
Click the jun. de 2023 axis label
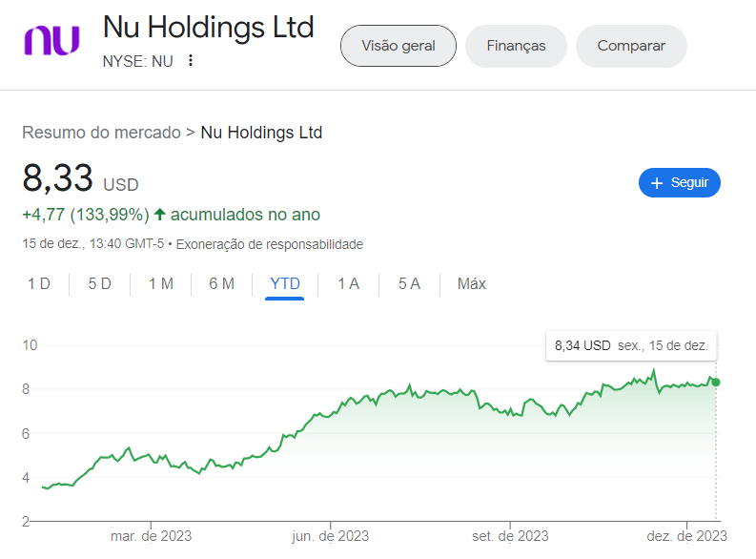(x=330, y=536)
